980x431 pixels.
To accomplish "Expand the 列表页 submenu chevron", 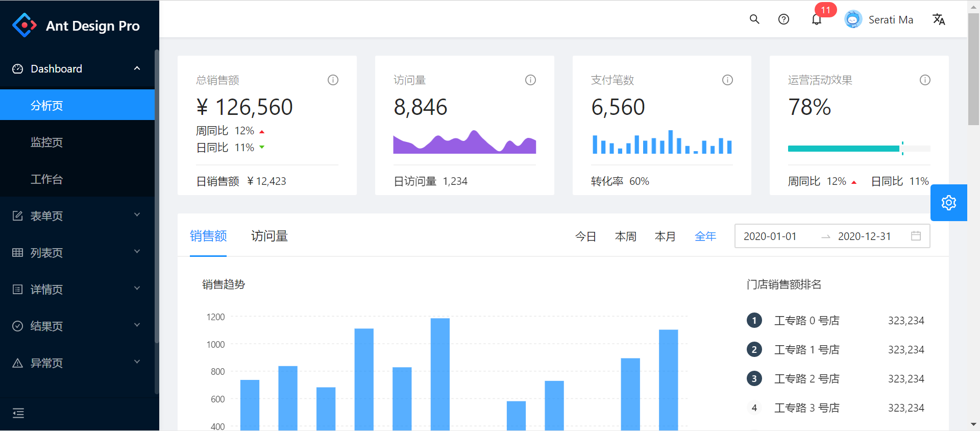I will click(x=137, y=252).
